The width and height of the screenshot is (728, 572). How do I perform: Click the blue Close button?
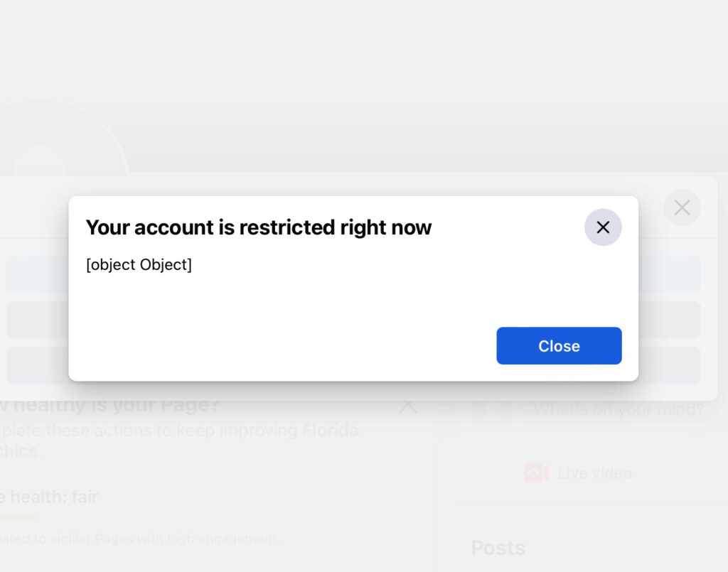pos(559,345)
